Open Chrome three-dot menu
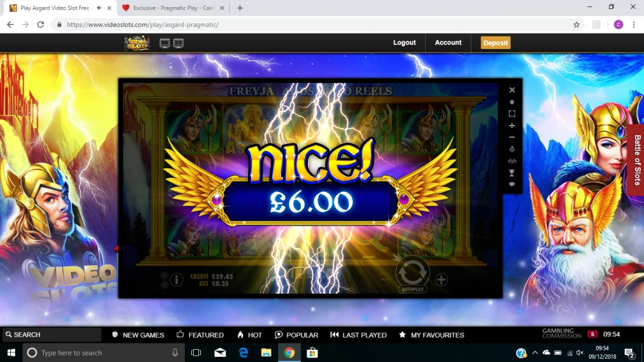The image size is (644, 362). (634, 24)
